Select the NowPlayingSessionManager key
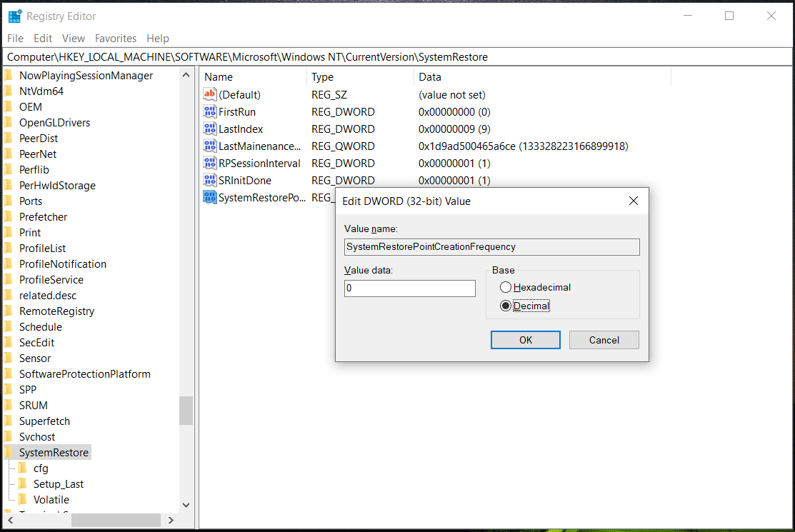 pyautogui.click(x=86, y=76)
